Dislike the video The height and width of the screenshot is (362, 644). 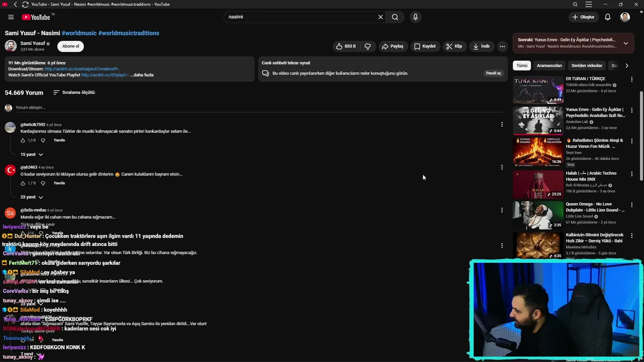pos(368,46)
